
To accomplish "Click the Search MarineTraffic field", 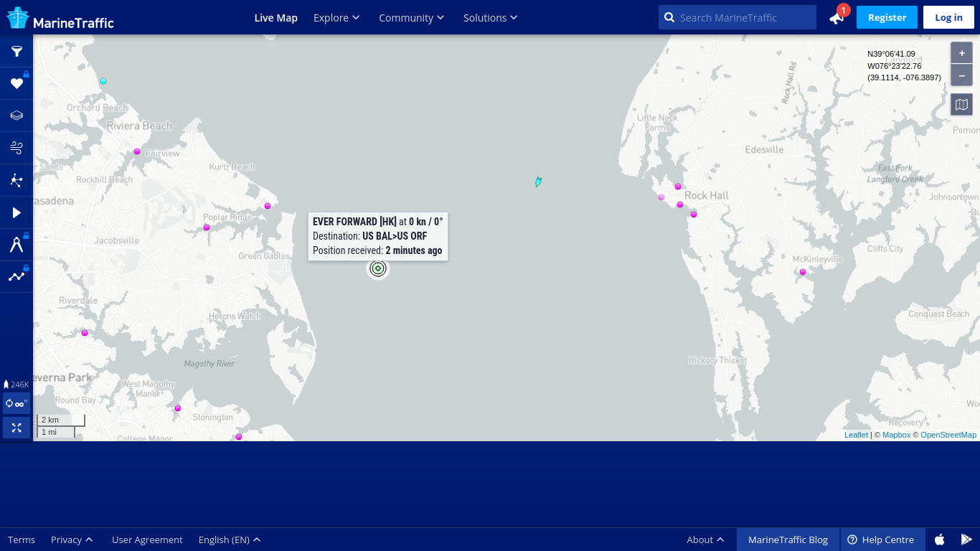I will coord(738,17).
